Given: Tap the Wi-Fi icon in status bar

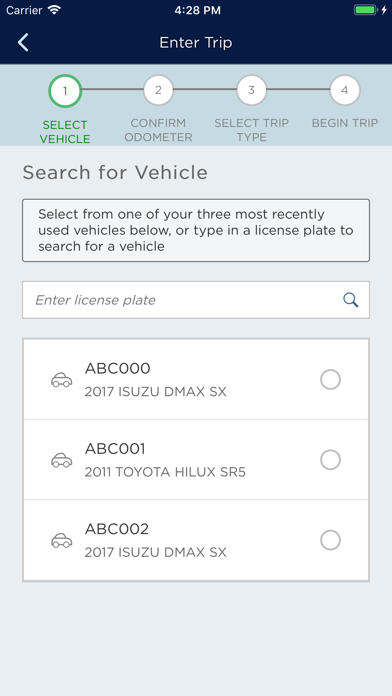Looking at the screenshot, I should coord(55,10).
